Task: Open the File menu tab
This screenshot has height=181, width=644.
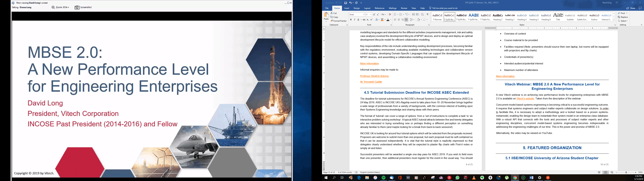Action: (327, 8)
